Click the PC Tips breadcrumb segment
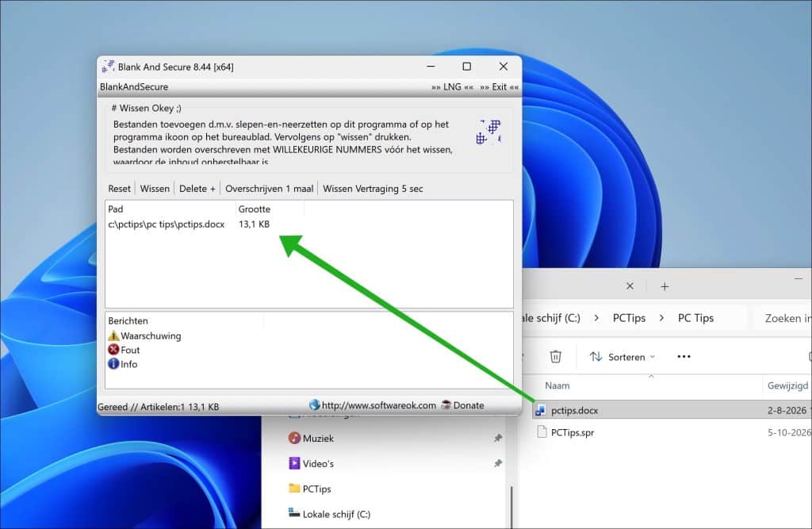The height and width of the screenshot is (529, 812). 695,317
